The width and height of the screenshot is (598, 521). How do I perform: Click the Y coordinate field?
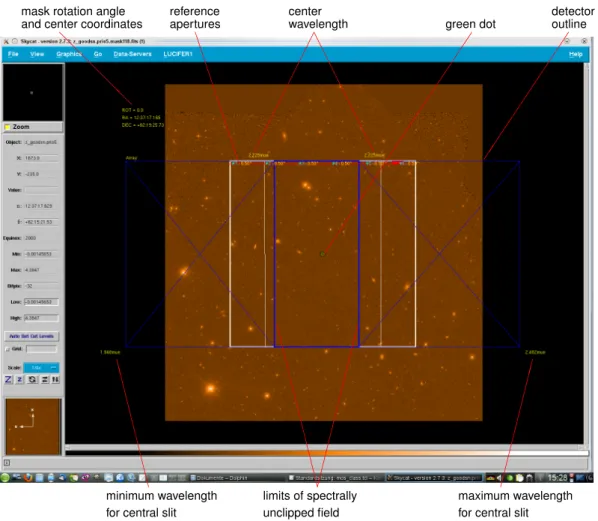[x=41, y=174]
